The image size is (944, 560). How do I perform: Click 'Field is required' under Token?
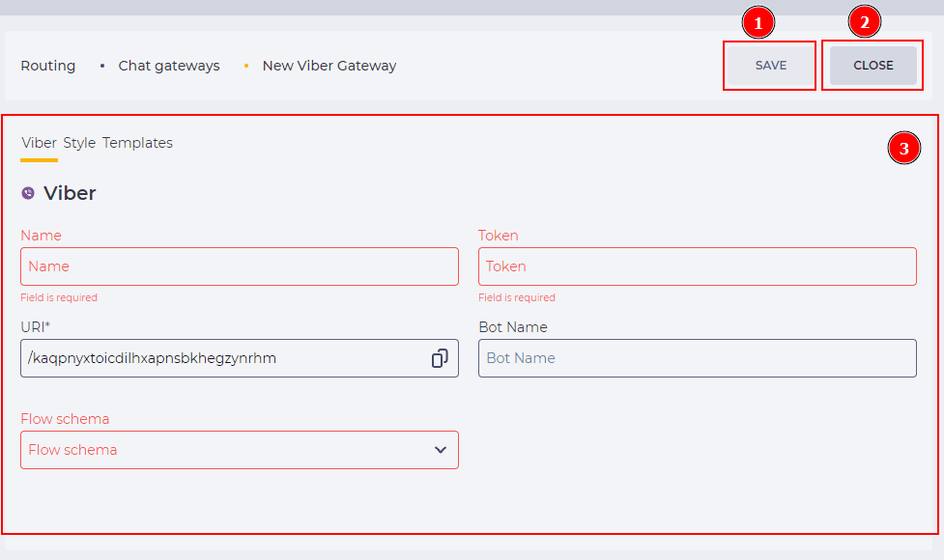click(x=517, y=297)
